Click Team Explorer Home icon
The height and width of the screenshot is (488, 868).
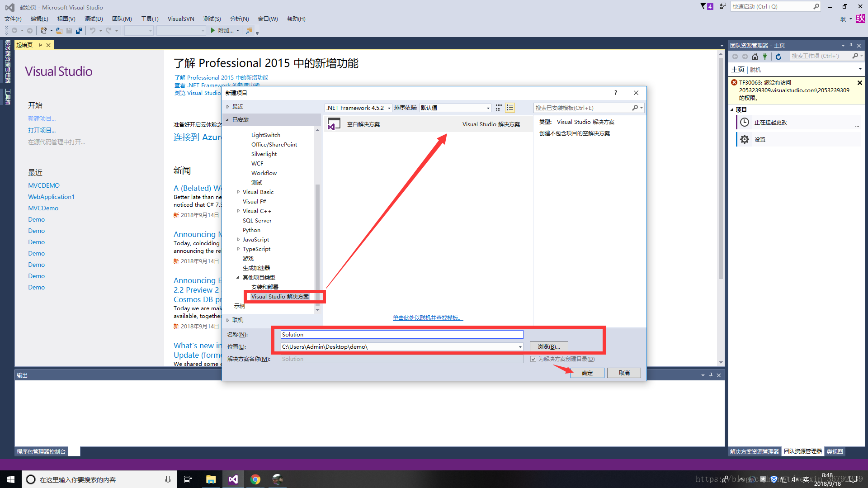[755, 56]
